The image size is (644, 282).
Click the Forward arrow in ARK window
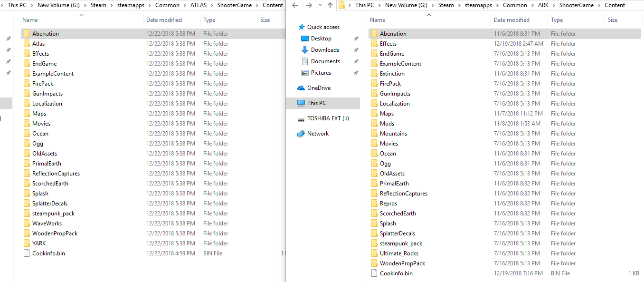(309, 5)
